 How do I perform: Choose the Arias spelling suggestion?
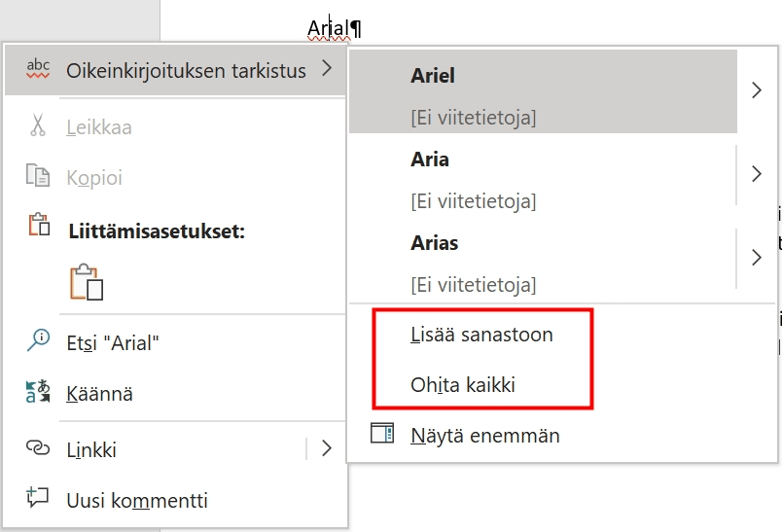pyautogui.click(x=543, y=259)
